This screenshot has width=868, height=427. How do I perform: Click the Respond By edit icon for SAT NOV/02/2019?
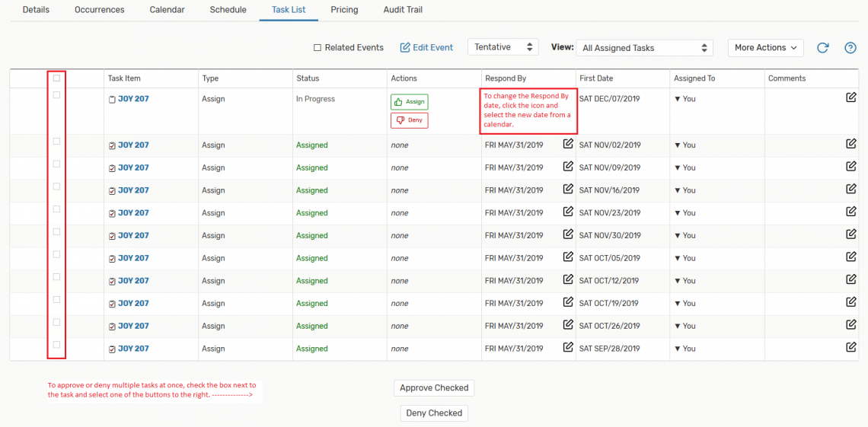click(x=568, y=144)
